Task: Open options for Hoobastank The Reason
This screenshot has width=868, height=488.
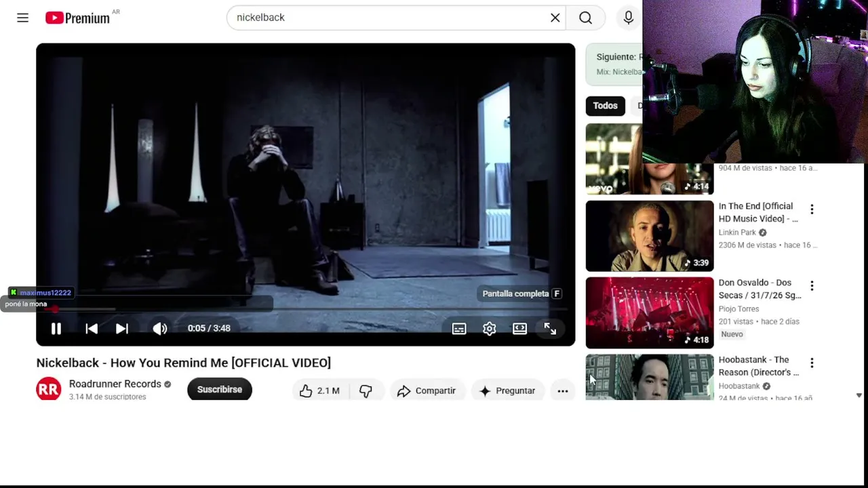Action: pyautogui.click(x=812, y=363)
